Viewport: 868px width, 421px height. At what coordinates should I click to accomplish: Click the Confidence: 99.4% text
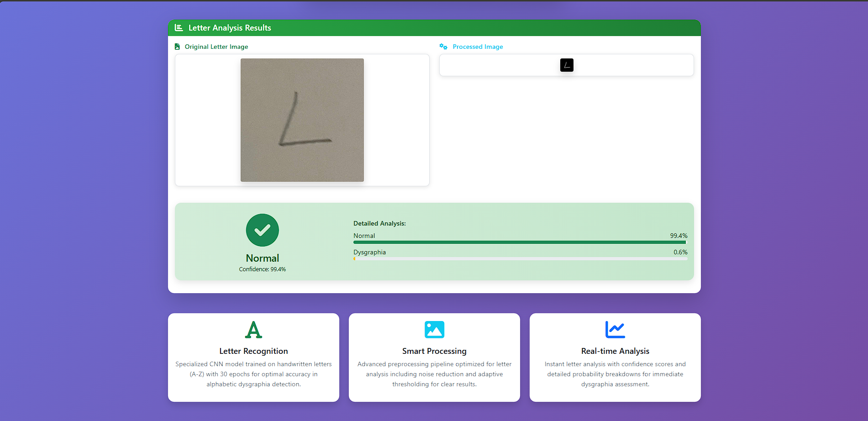(x=263, y=269)
